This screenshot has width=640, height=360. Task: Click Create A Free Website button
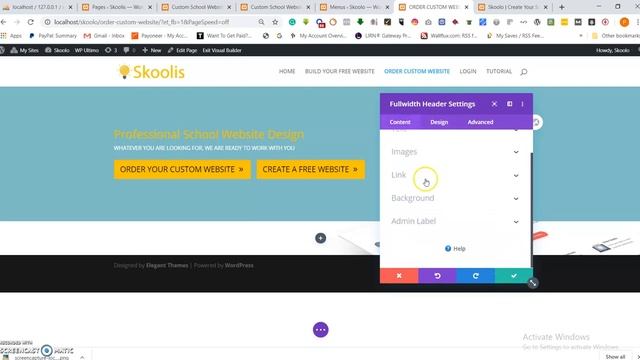[310, 169]
